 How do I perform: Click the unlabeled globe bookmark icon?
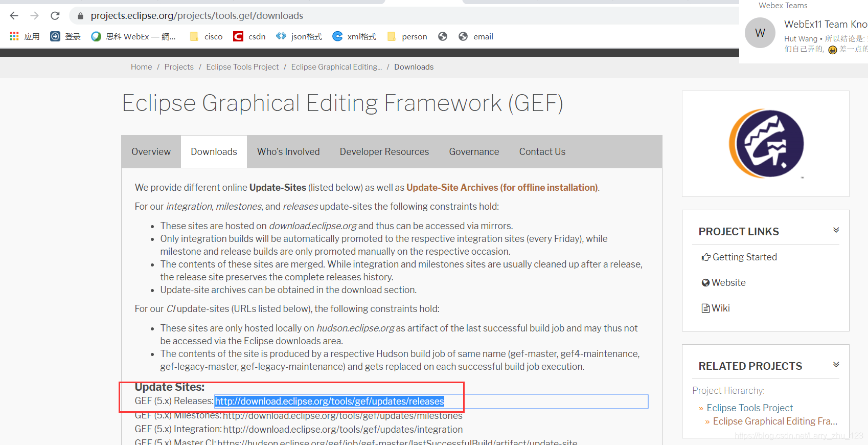pos(443,36)
